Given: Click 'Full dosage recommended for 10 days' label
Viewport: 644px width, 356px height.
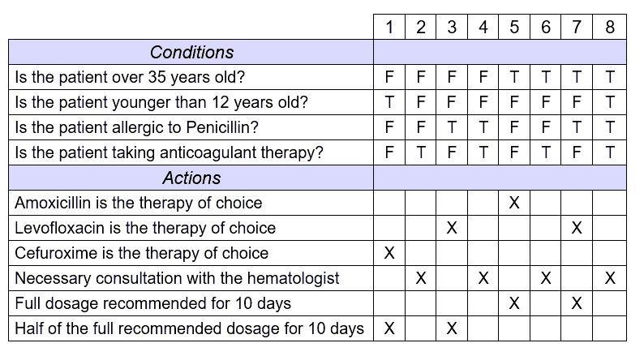Looking at the screenshot, I should (152, 303).
